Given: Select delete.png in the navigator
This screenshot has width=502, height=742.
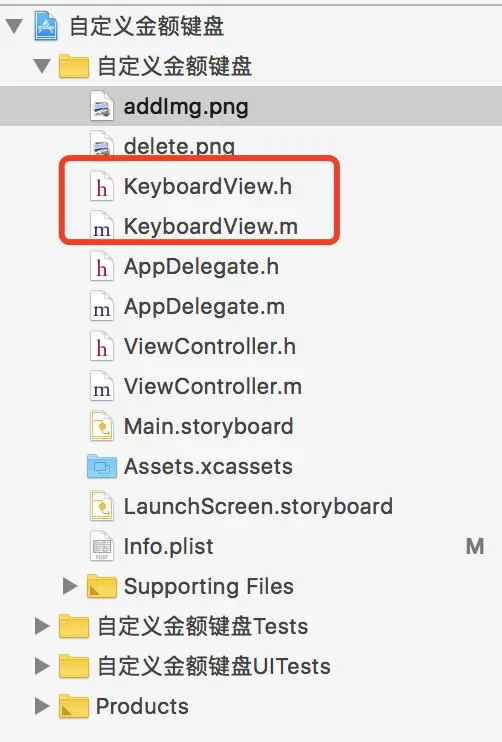Looking at the screenshot, I should click(179, 146).
